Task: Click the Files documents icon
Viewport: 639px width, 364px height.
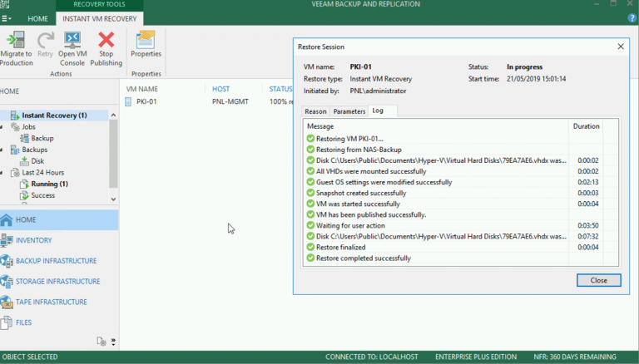Action: pos(6,322)
